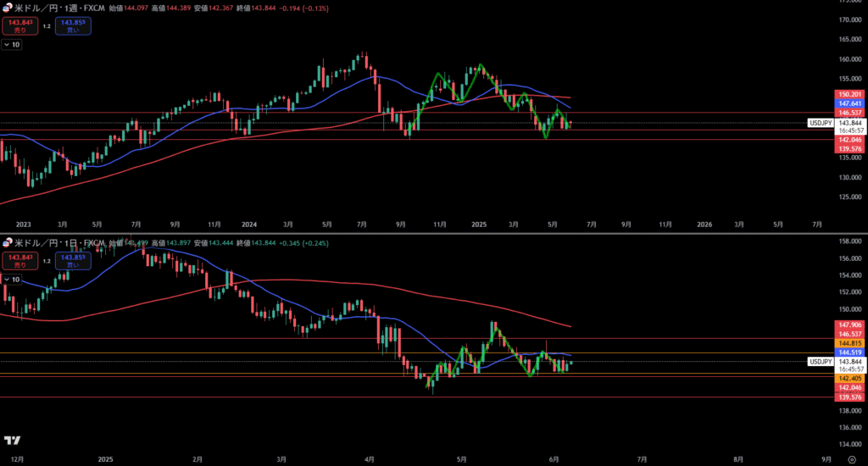This screenshot has height=466, width=868.
Task: Click the 146.537 price label on daily axis
Action: pyautogui.click(x=849, y=335)
